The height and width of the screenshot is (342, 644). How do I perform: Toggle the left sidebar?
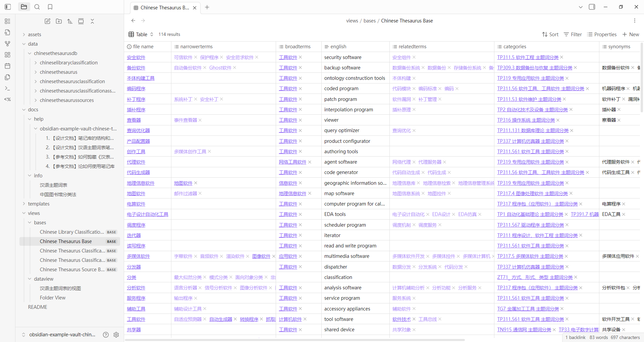click(8, 7)
